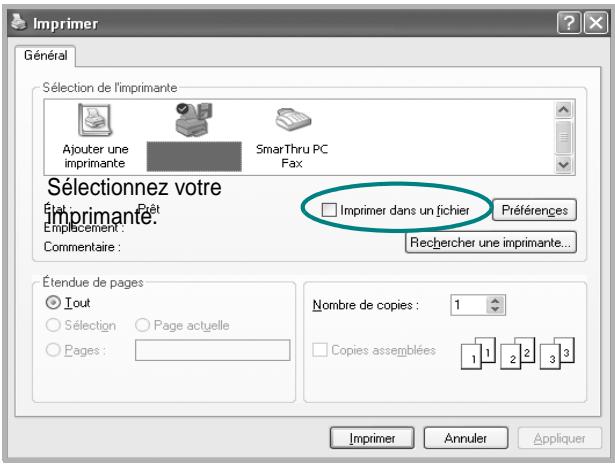
Task: Select the default printer with checkmark icon
Action: click(x=194, y=120)
